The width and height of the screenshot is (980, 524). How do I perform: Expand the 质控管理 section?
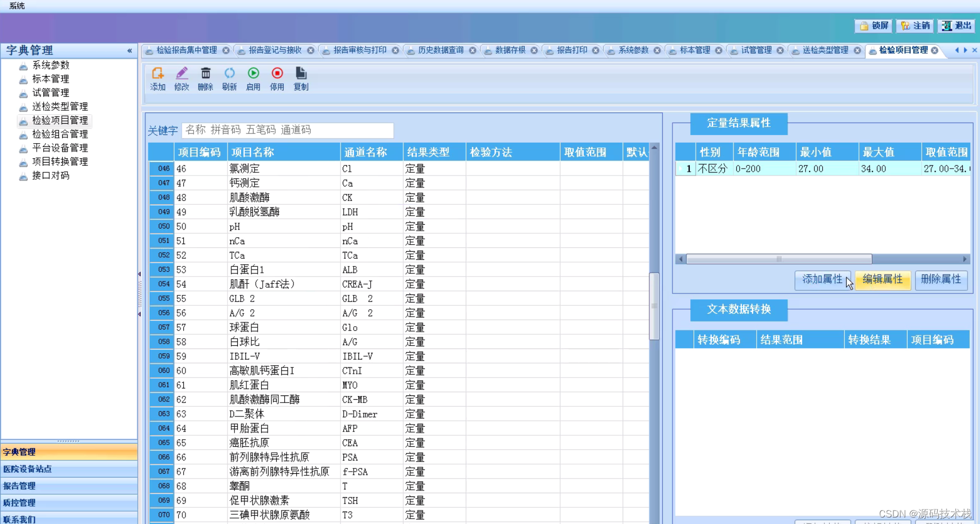point(69,502)
